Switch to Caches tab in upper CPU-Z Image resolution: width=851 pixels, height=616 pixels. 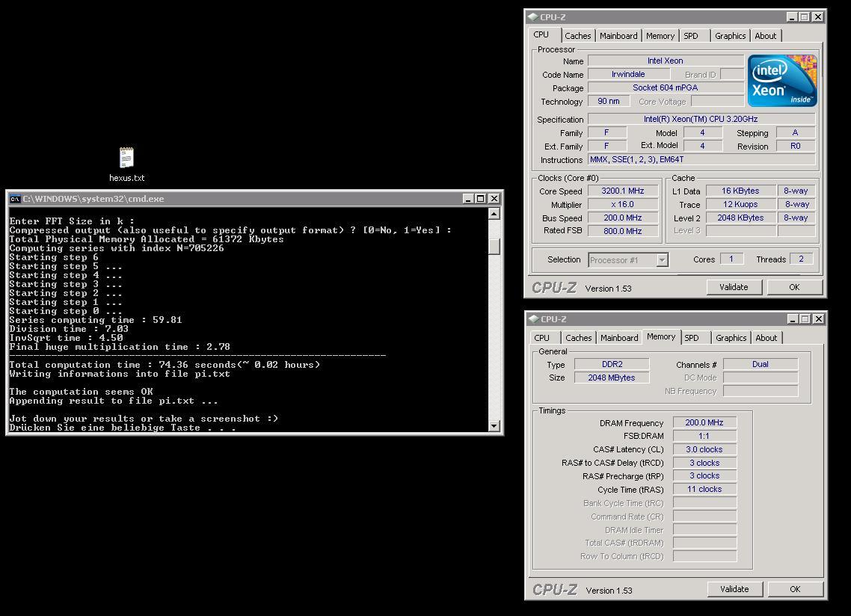(x=577, y=36)
